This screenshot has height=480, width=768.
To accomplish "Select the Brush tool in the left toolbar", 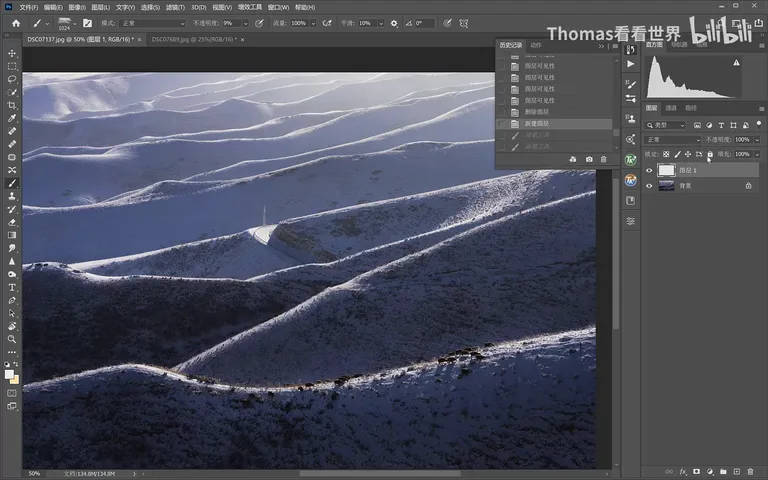I will tap(12, 183).
